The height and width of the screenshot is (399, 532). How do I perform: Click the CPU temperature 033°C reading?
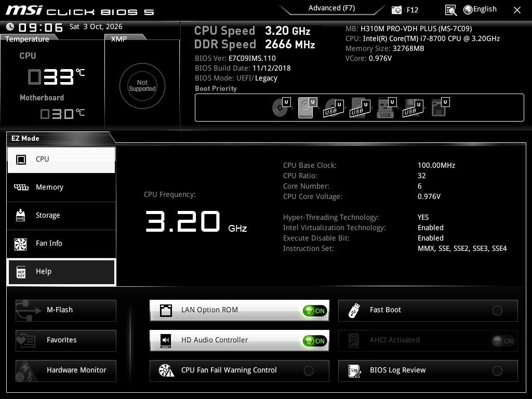coord(56,77)
